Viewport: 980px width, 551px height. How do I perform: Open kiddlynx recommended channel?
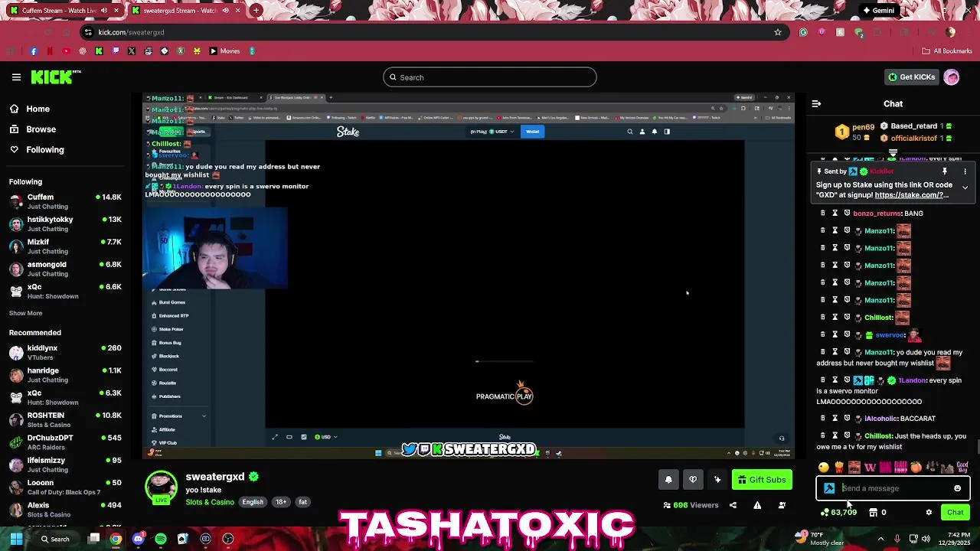point(65,353)
